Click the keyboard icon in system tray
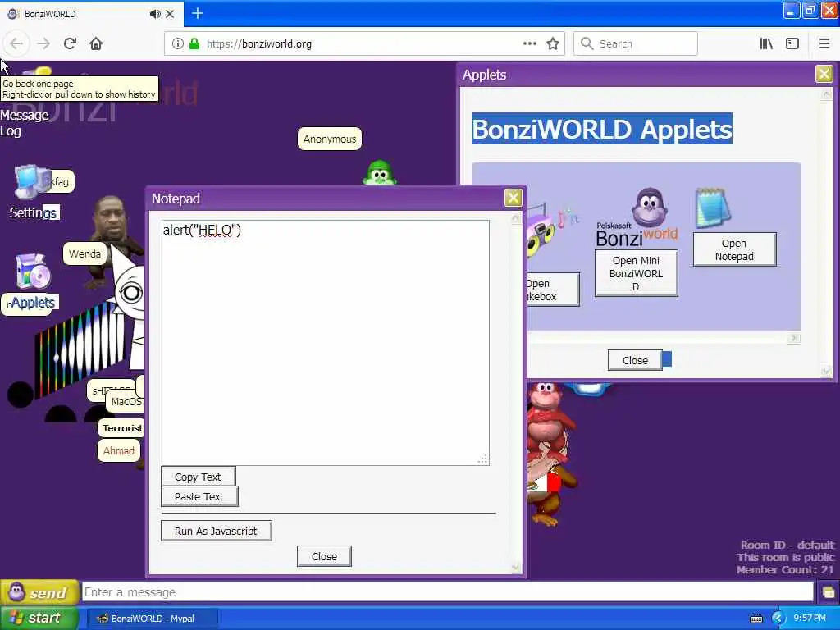Image resolution: width=840 pixels, height=630 pixels. [x=756, y=619]
